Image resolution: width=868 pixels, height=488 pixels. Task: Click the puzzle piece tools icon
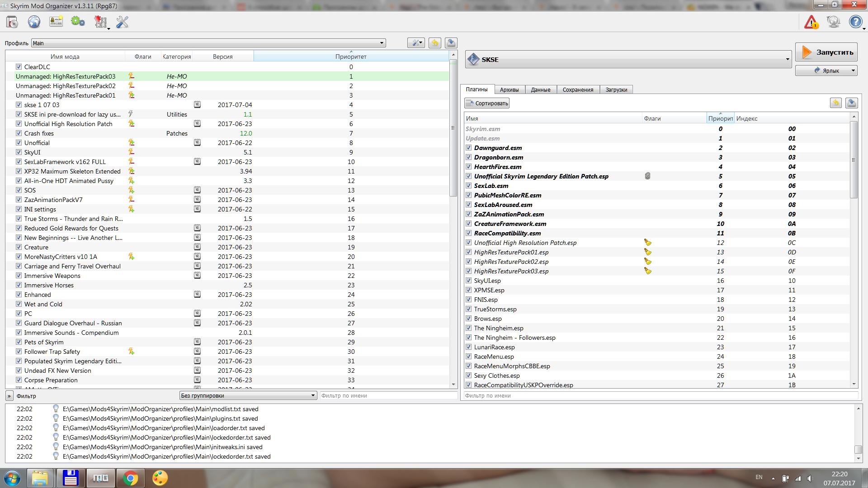(x=100, y=22)
